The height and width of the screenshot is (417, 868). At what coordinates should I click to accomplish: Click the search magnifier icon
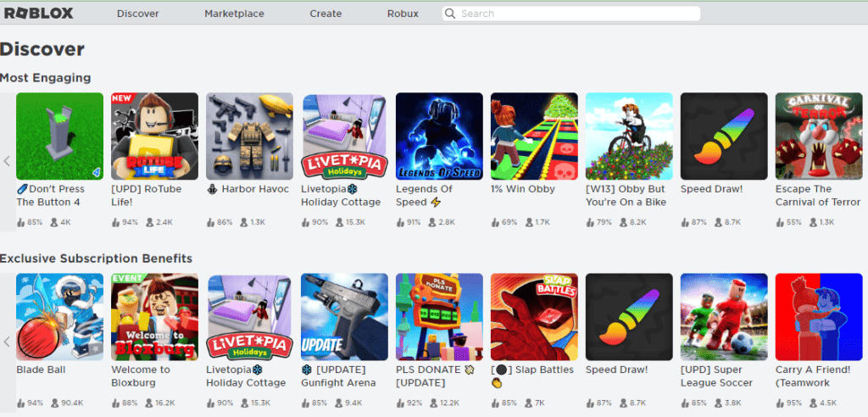pos(450,14)
